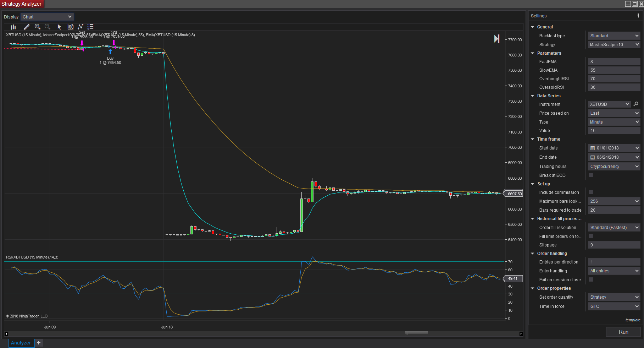Open the Start date picker dropdown
Image resolution: width=644 pixels, height=348 pixels.
[637, 148]
